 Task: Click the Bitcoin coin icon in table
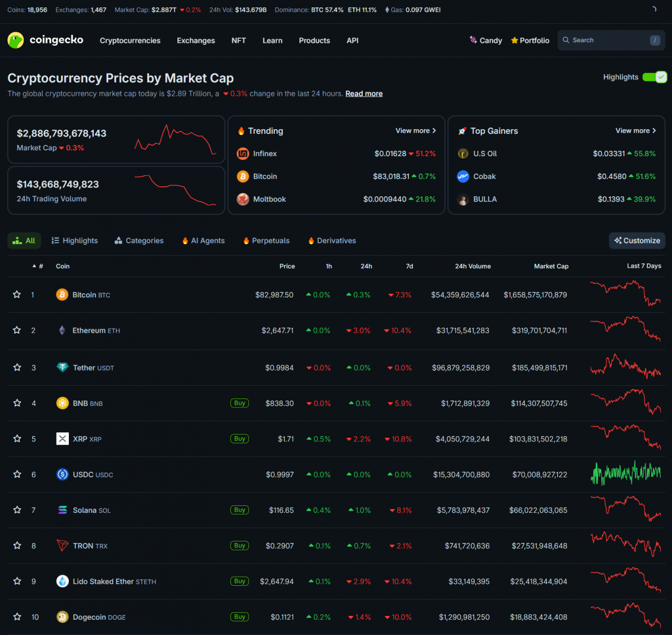[62, 295]
